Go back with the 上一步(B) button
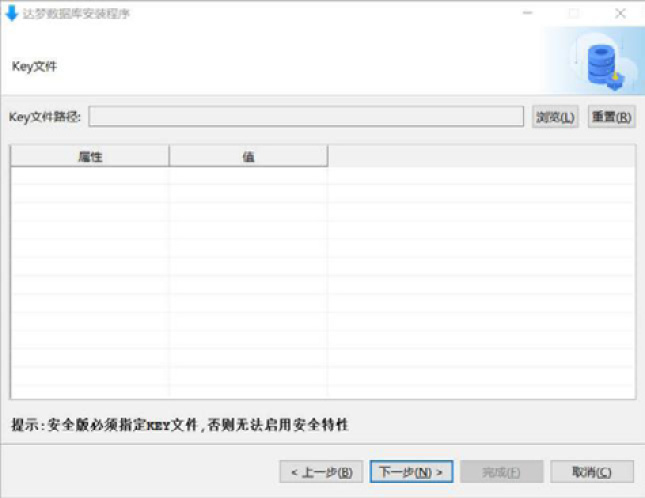The width and height of the screenshot is (645, 498). pos(320,471)
